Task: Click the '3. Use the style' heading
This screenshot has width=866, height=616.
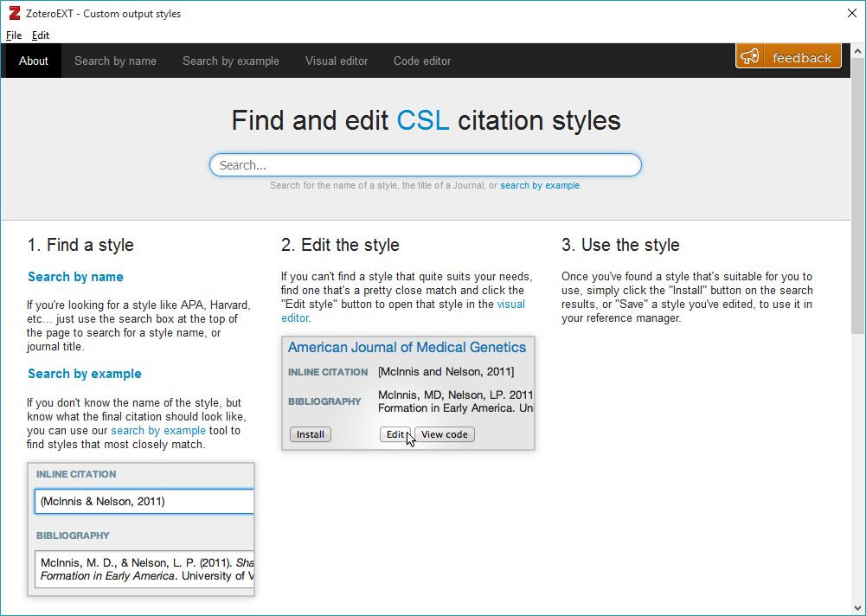Action: pyautogui.click(x=621, y=245)
